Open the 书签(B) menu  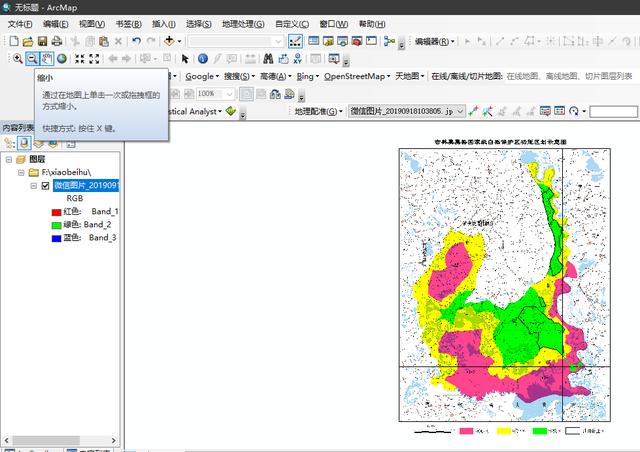click(x=129, y=24)
